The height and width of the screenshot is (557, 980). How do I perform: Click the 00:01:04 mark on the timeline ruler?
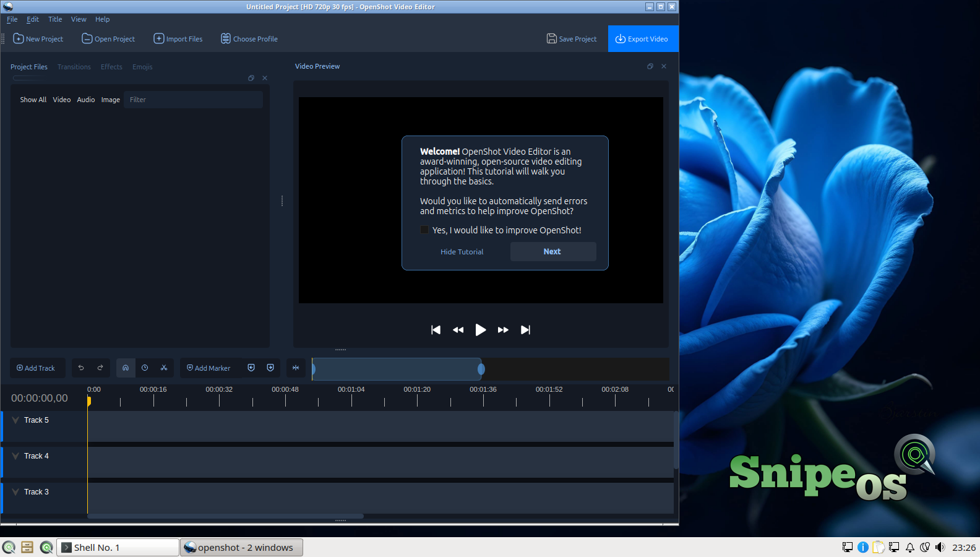(351, 389)
